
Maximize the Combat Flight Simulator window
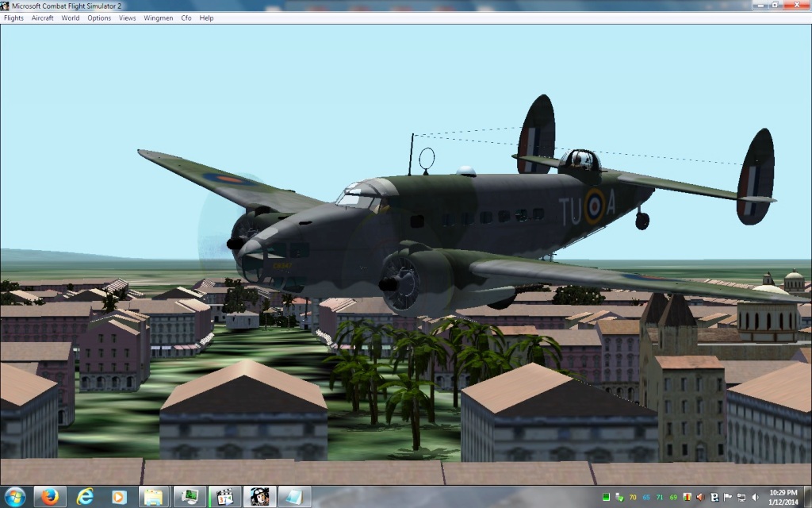click(776, 5)
